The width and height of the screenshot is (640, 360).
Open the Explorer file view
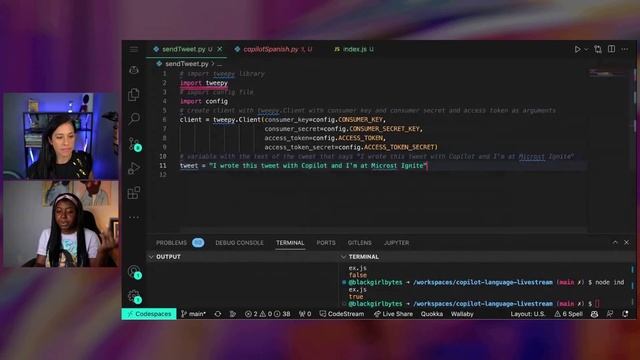[x=134, y=94]
